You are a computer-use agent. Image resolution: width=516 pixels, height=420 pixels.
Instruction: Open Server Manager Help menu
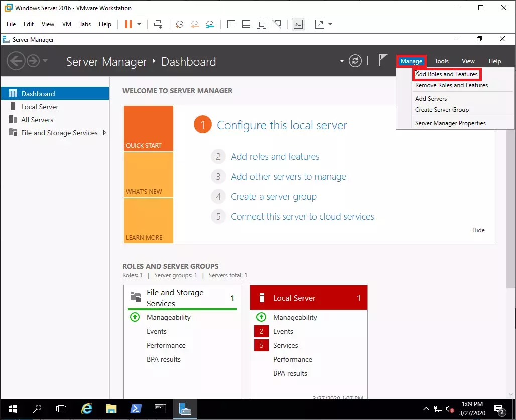tap(494, 61)
